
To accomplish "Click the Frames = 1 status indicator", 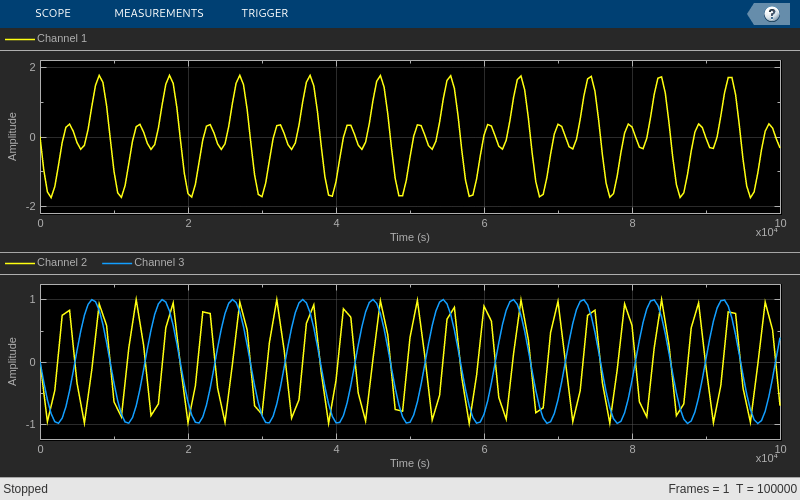I will click(698, 489).
